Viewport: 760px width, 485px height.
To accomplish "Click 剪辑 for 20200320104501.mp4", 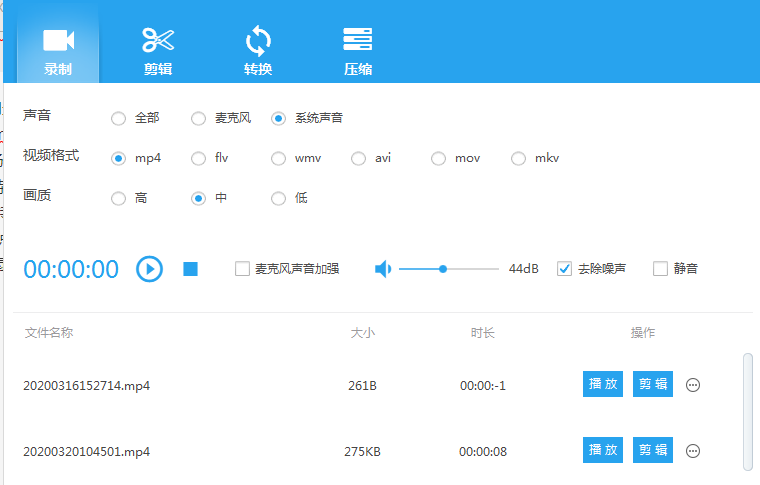I will 653,450.
